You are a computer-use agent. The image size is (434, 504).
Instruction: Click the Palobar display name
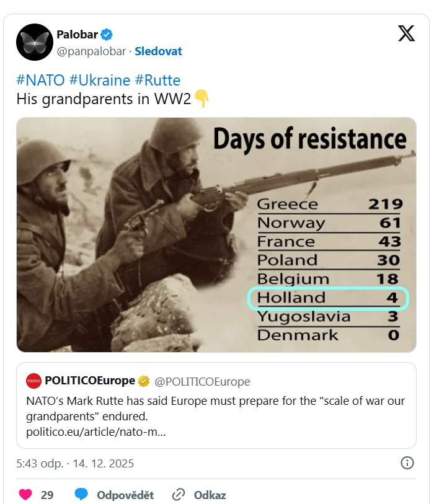[x=77, y=34]
